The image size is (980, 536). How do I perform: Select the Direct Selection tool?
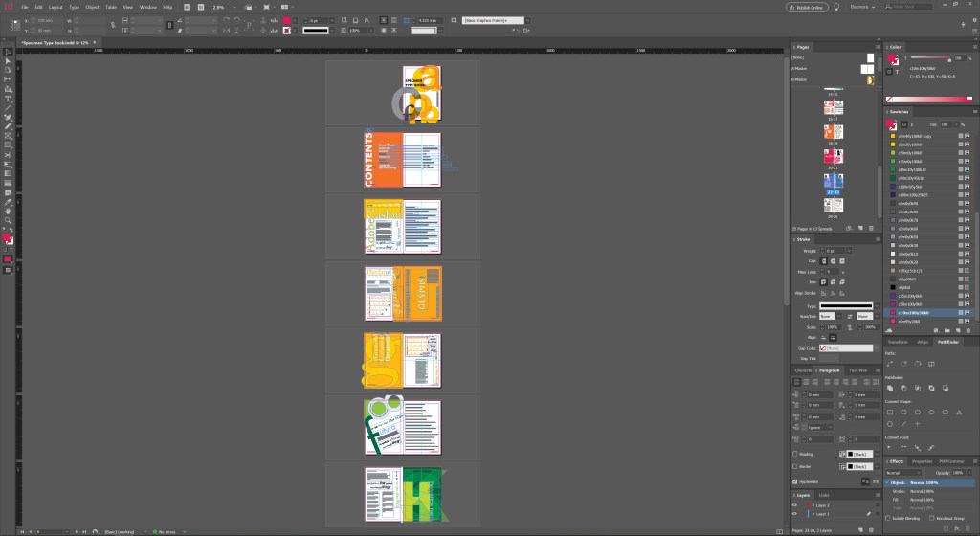(x=8, y=61)
